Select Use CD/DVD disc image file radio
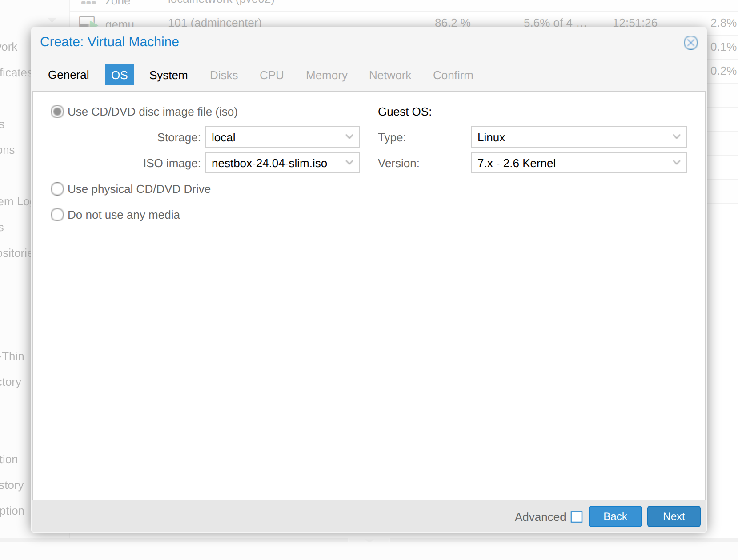 [57, 112]
